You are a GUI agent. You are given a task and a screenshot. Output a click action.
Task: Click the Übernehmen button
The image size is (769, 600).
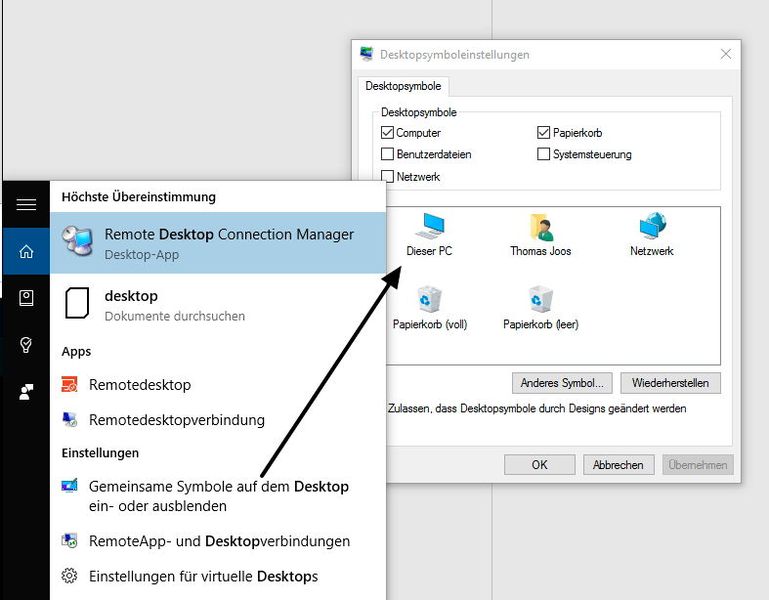point(698,465)
